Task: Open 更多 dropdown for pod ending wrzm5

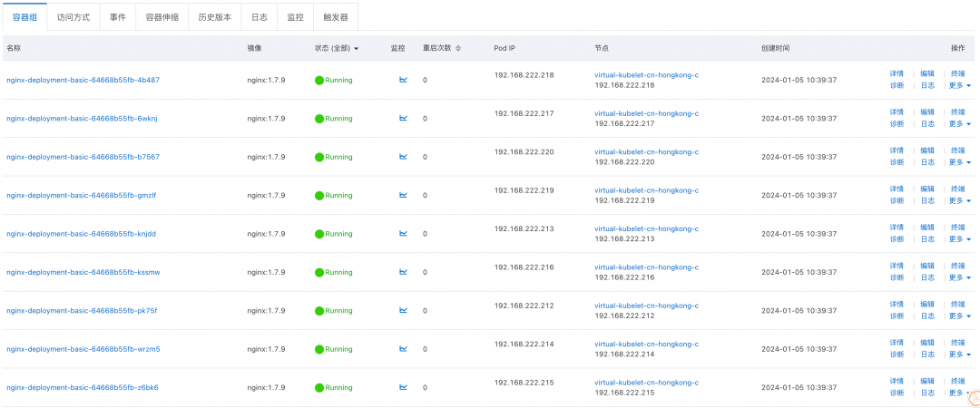Action: point(959,355)
